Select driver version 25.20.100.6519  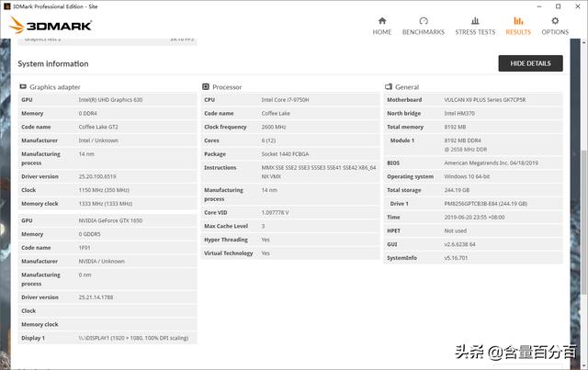[x=97, y=176]
